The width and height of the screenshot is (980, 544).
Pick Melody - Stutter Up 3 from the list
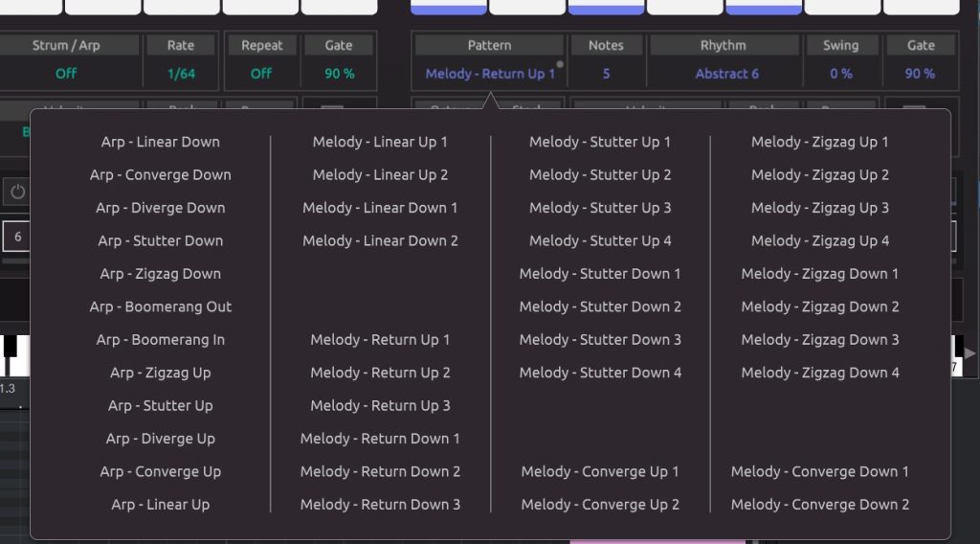pos(600,208)
